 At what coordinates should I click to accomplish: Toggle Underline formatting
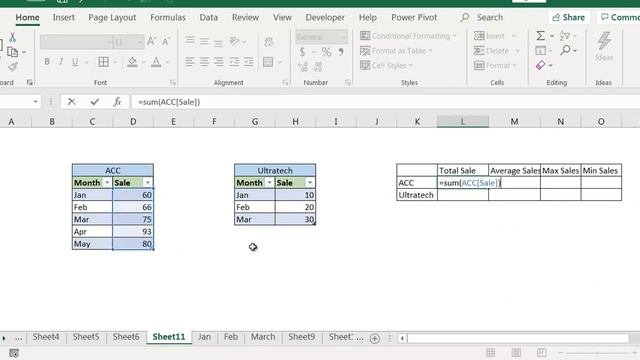[75, 62]
